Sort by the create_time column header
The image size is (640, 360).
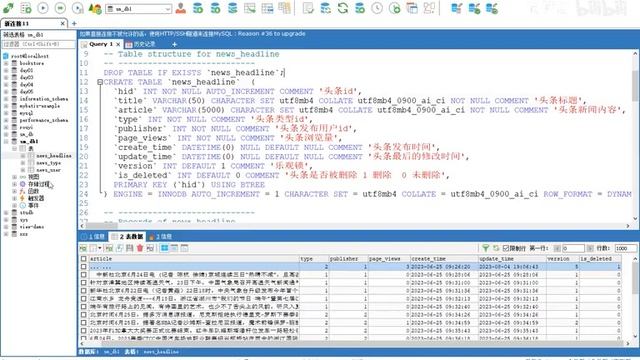(x=444, y=259)
